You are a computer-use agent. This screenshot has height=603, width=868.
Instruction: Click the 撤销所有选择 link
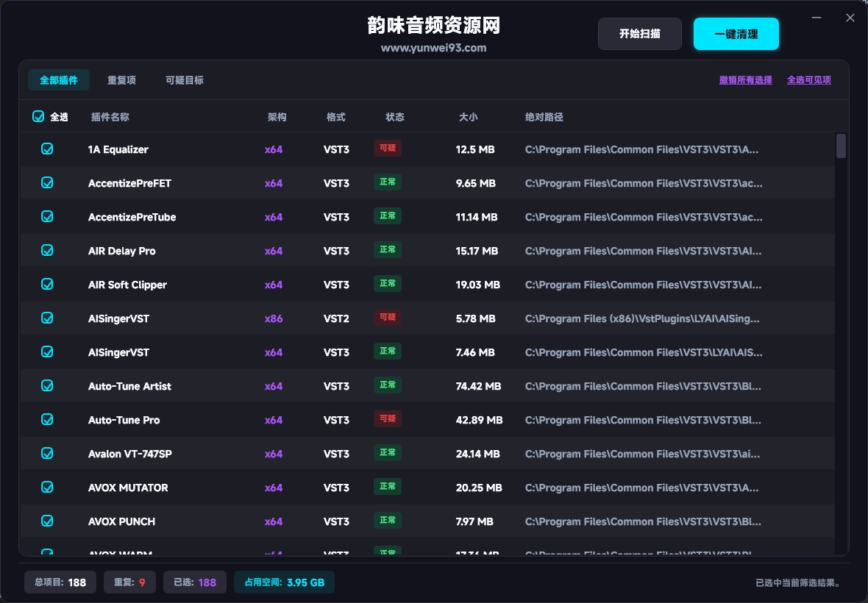746,80
